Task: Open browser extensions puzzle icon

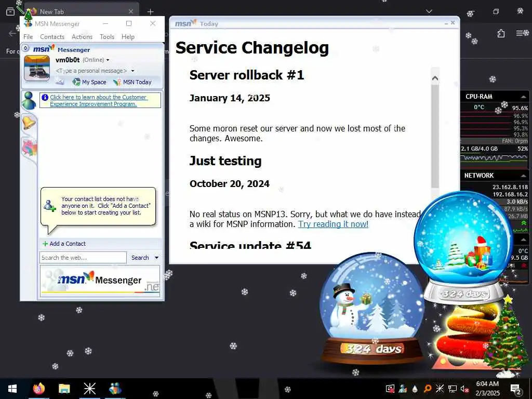Action: (501, 33)
